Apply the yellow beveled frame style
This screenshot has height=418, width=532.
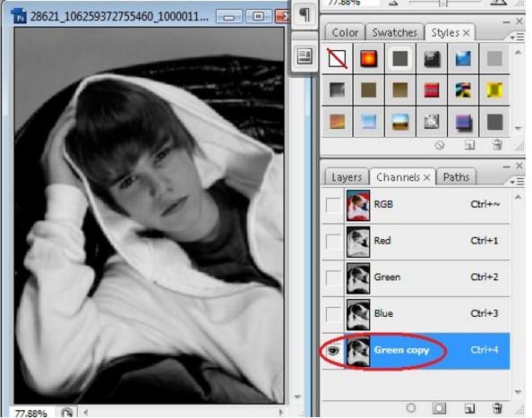[494, 90]
